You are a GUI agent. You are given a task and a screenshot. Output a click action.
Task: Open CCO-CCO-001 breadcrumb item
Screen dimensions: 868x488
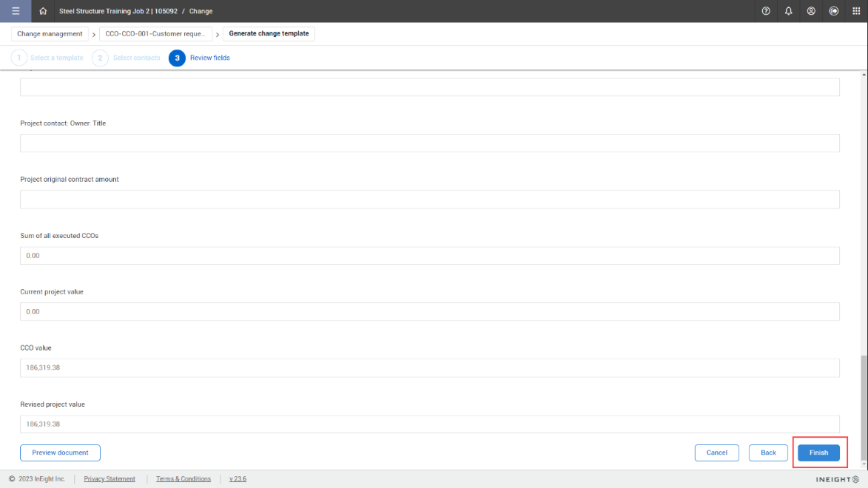[x=155, y=34]
